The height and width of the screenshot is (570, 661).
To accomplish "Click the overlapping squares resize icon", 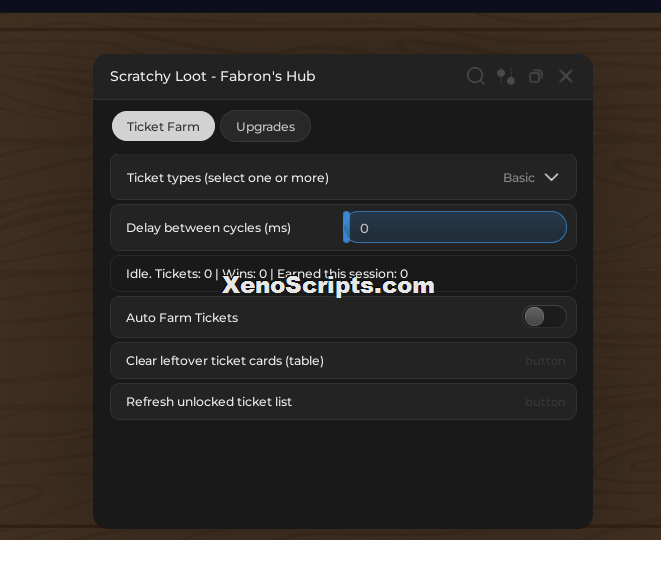I will pos(536,76).
